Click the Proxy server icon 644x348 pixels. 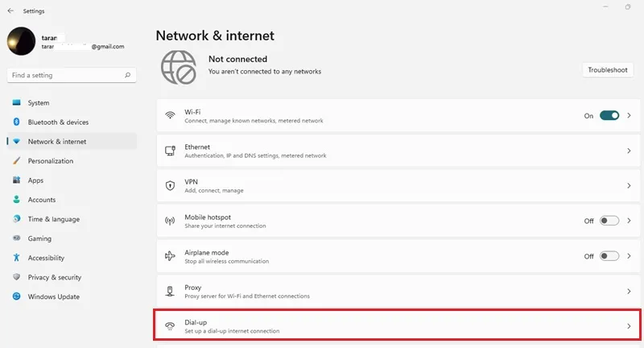click(170, 291)
